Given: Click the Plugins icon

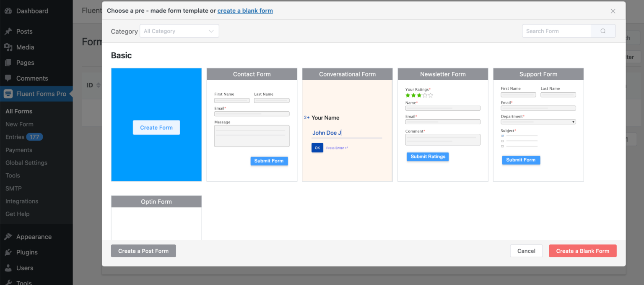Looking at the screenshot, I should [x=9, y=252].
